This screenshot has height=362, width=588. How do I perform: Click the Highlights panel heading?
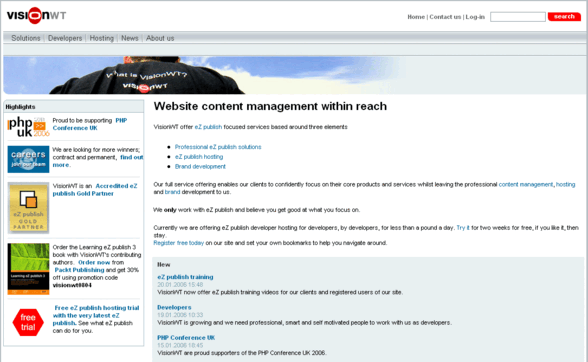[x=20, y=107]
